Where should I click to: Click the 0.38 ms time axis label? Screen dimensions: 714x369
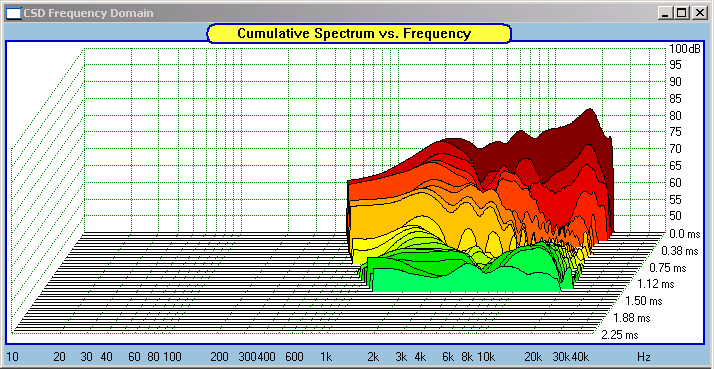pos(679,251)
